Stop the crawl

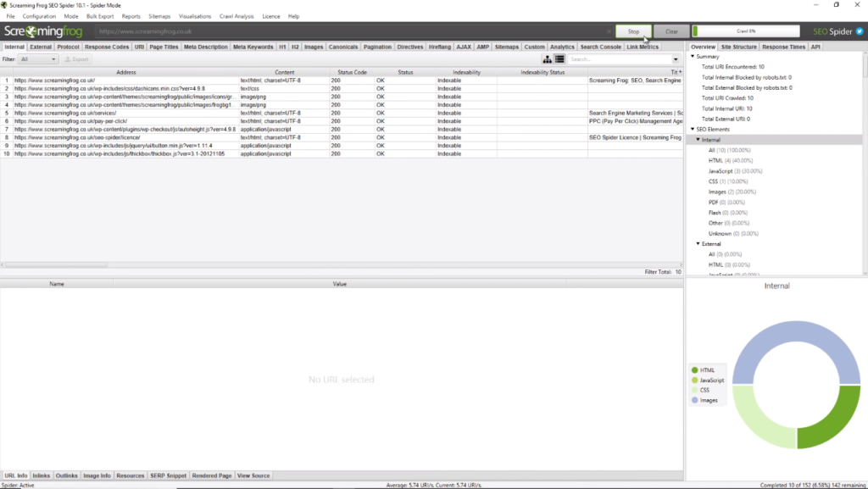(633, 31)
